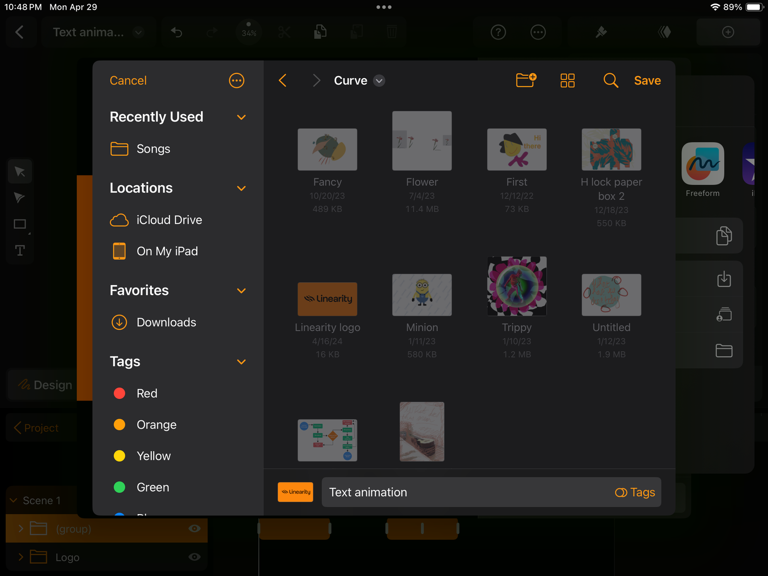The image size is (768, 576).
Task: Click the 34% zoom level indicator
Action: tap(249, 32)
